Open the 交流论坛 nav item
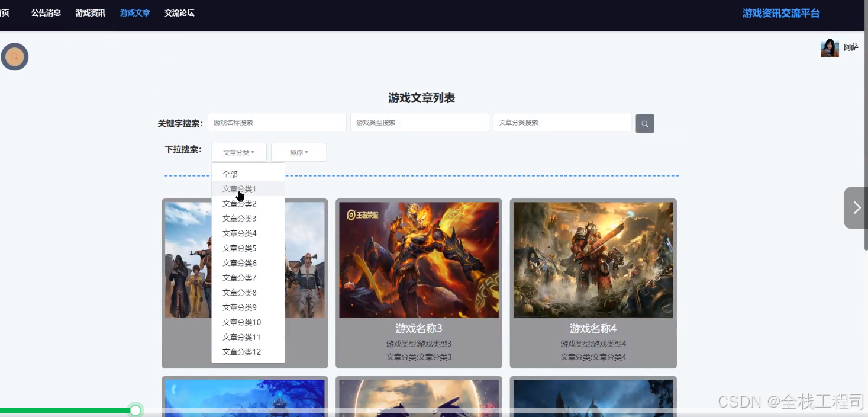The height and width of the screenshot is (417, 868). coord(179,12)
